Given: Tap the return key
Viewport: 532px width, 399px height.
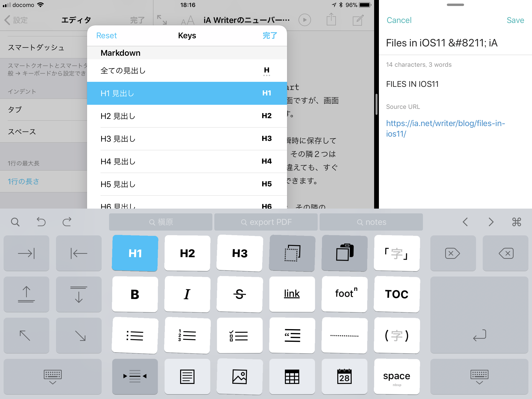Looking at the screenshot, I should click(x=479, y=315).
